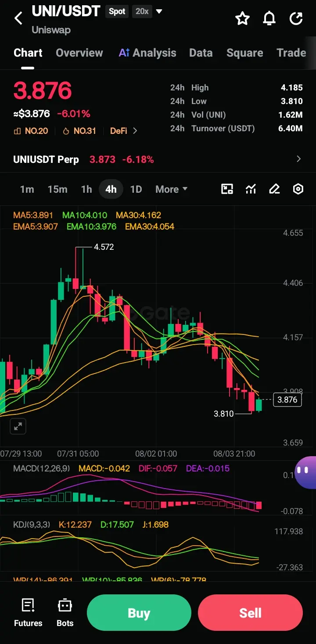Open Bots from bottom bar
The image size is (316, 644).
65,613
